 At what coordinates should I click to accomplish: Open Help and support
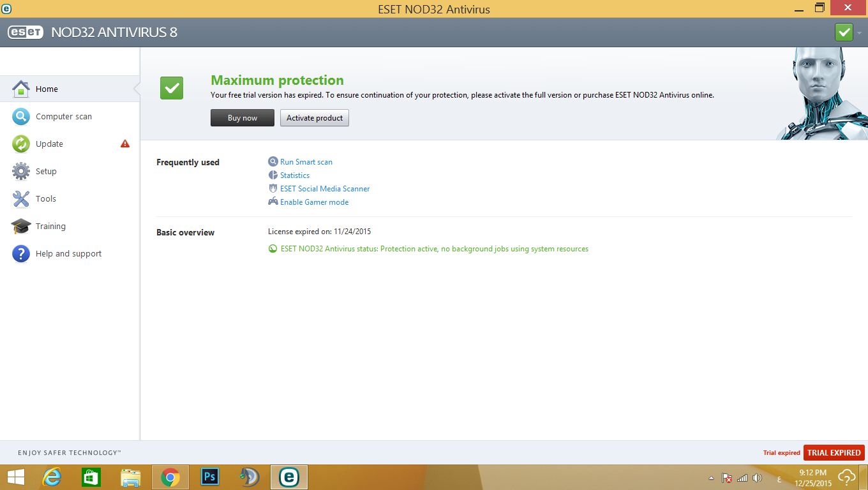click(70, 254)
